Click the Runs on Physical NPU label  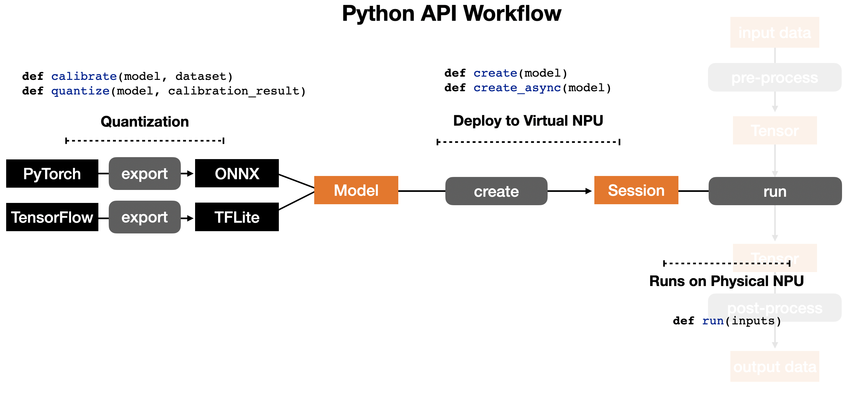[726, 281]
